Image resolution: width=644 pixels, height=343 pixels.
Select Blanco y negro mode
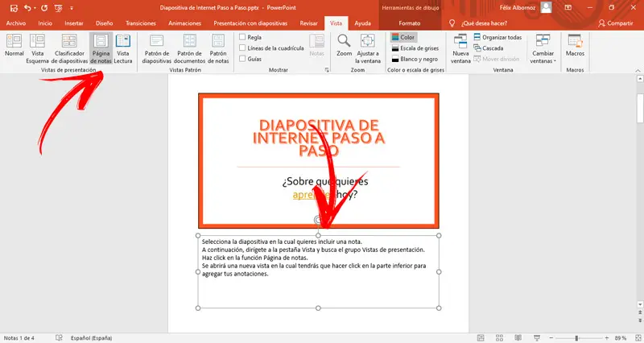(x=415, y=59)
